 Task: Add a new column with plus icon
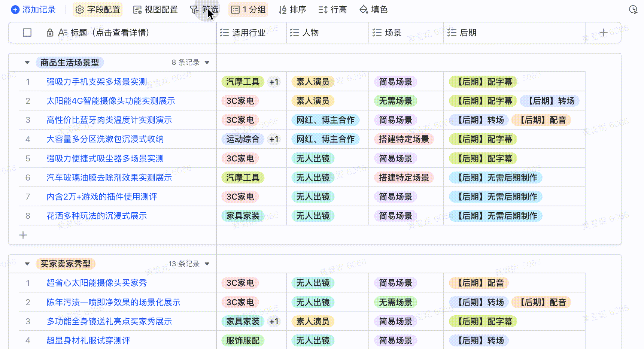(603, 33)
